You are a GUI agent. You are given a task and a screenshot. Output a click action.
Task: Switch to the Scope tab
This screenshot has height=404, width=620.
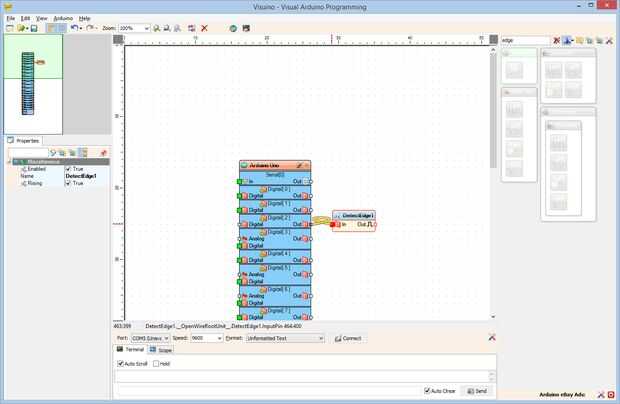pos(161,350)
